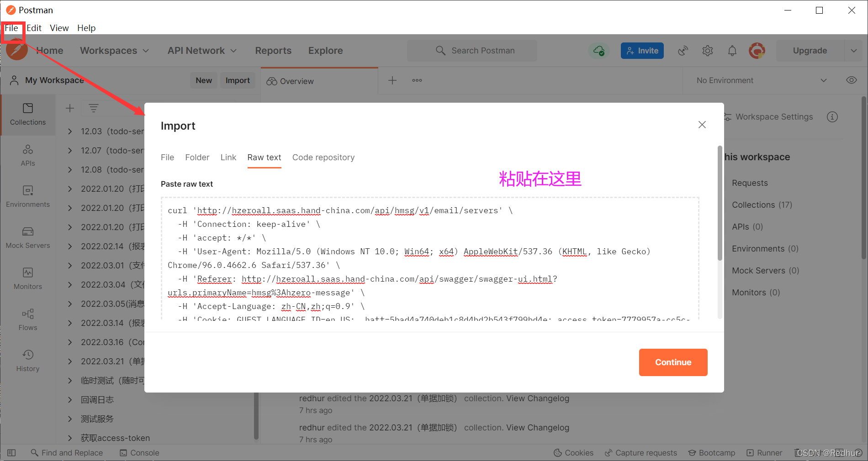This screenshot has width=868, height=461.
Task: Click the Import button in sidebar
Action: click(x=238, y=80)
